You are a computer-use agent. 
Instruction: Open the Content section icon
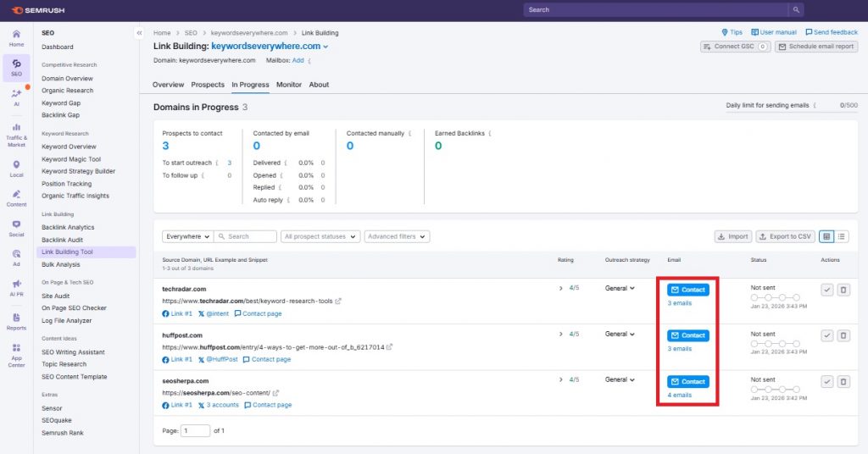[17, 198]
